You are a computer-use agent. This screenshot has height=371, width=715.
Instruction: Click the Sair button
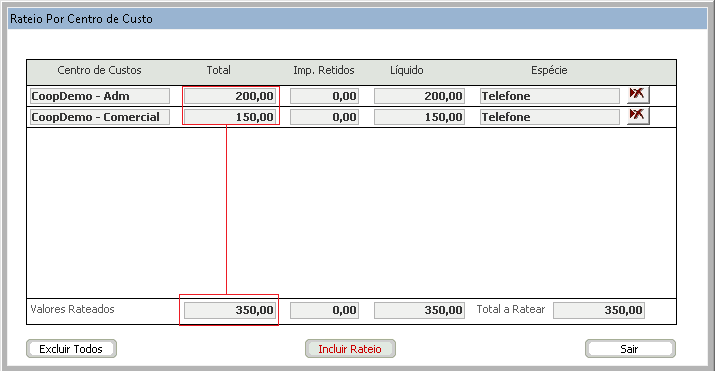630,349
